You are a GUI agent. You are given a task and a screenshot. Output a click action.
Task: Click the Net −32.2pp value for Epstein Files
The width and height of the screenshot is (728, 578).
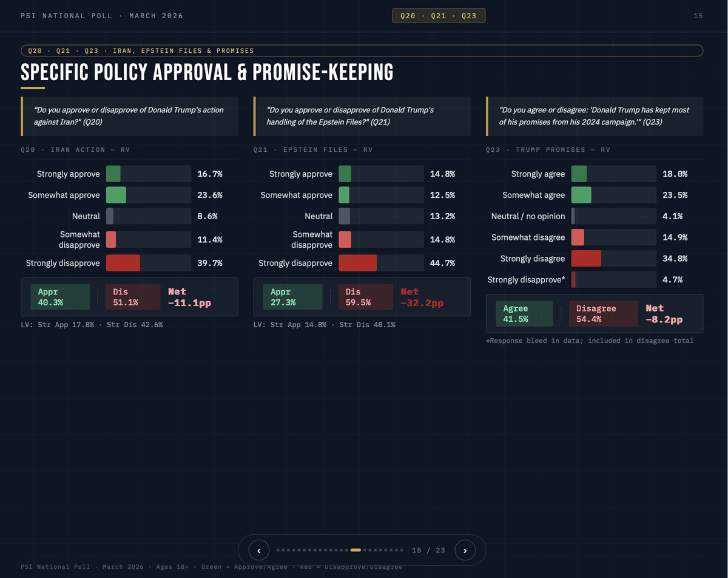click(x=421, y=296)
